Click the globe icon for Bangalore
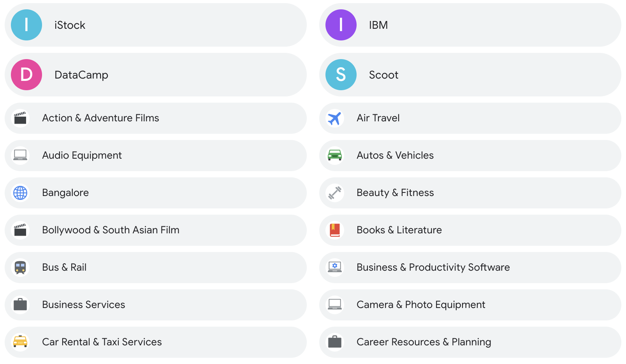Image resolution: width=626 pixels, height=364 pixels. pyautogui.click(x=20, y=193)
